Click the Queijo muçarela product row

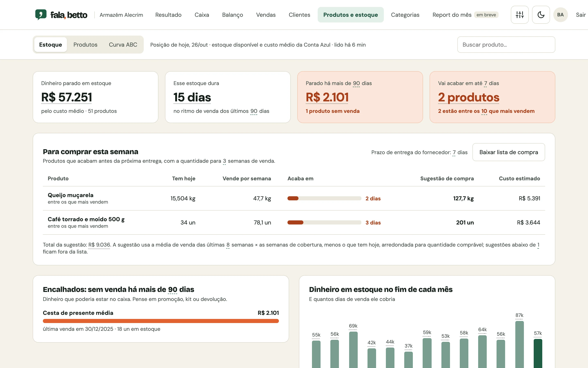(294, 198)
